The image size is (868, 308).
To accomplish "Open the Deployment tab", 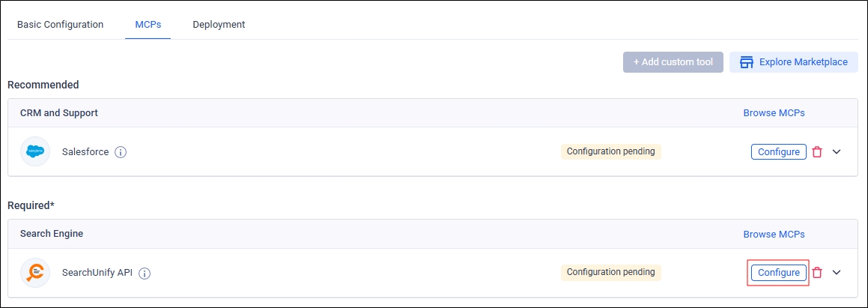I will [x=219, y=25].
